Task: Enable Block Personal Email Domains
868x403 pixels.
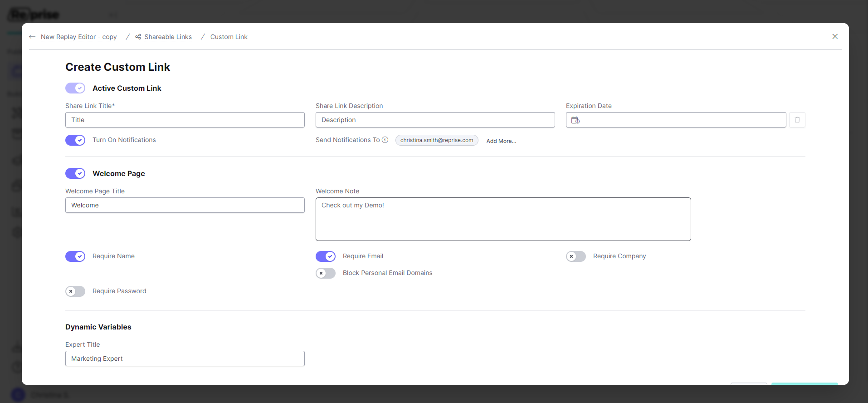Action: tap(326, 273)
